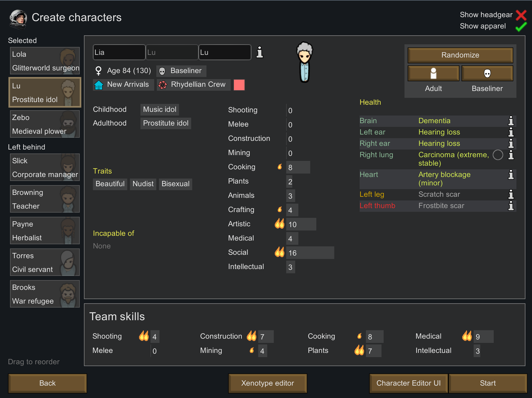Click the Cooking passion flame icon
The image size is (532, 398).
pos(280,167)
